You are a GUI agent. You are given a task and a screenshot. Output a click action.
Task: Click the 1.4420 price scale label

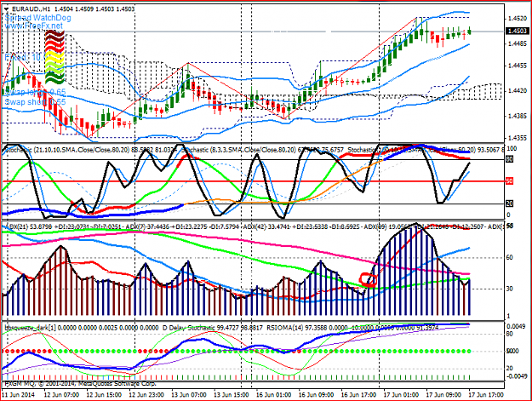pyautogui.click(x=518, y=91)
